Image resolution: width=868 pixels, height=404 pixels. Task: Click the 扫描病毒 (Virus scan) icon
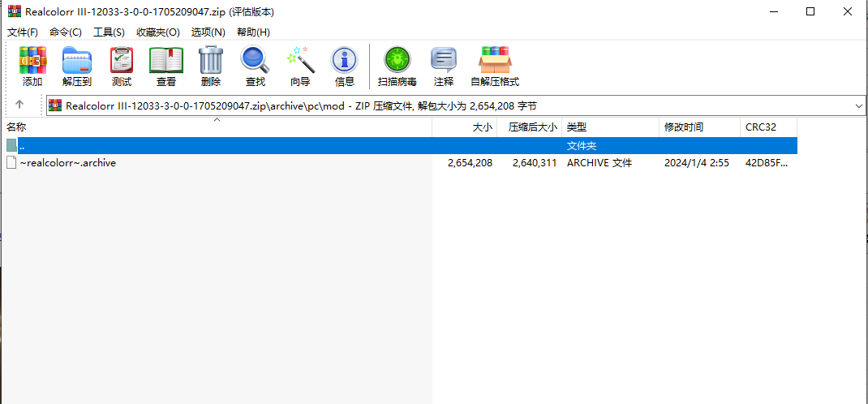pyautogui.click(x=397, y=60)
